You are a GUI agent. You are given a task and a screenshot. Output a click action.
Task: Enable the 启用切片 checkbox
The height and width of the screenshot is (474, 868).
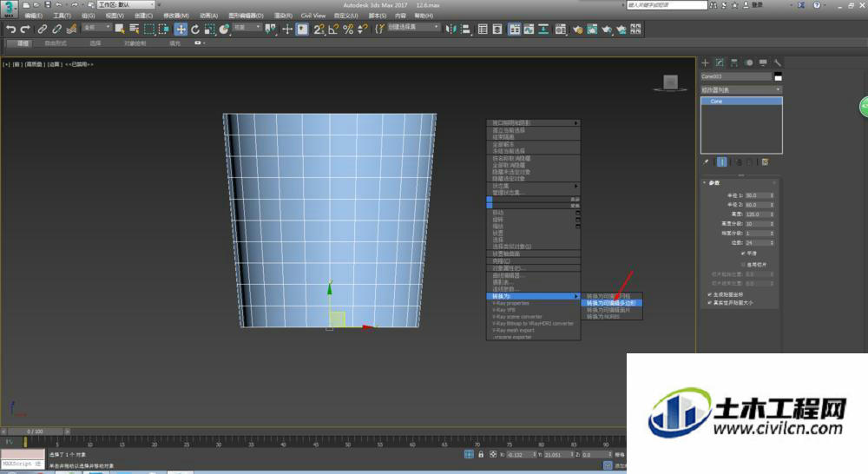point(744,264)
